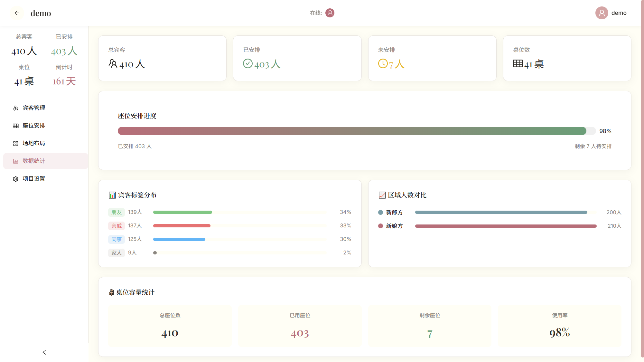
Task: Click the 家人 tag label
Action: click(117, 253)
